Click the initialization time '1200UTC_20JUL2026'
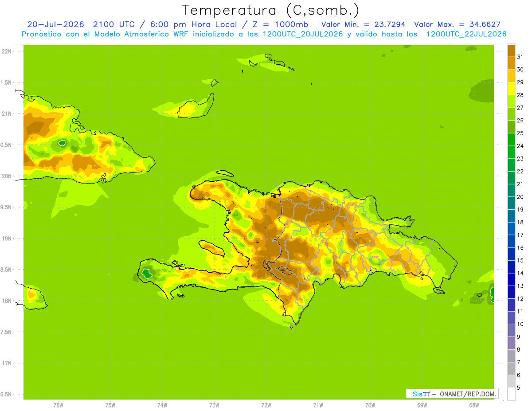This screenshot has width=532, height=411. point(303,34)
